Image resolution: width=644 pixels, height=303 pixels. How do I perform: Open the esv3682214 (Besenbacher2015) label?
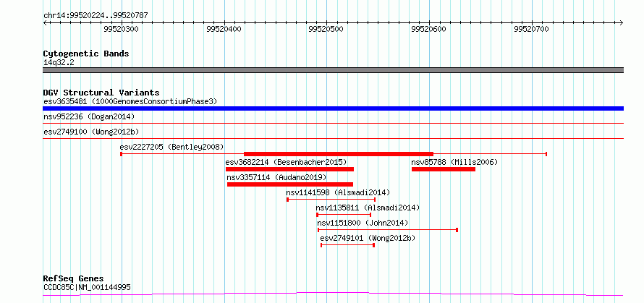point(287,162)
